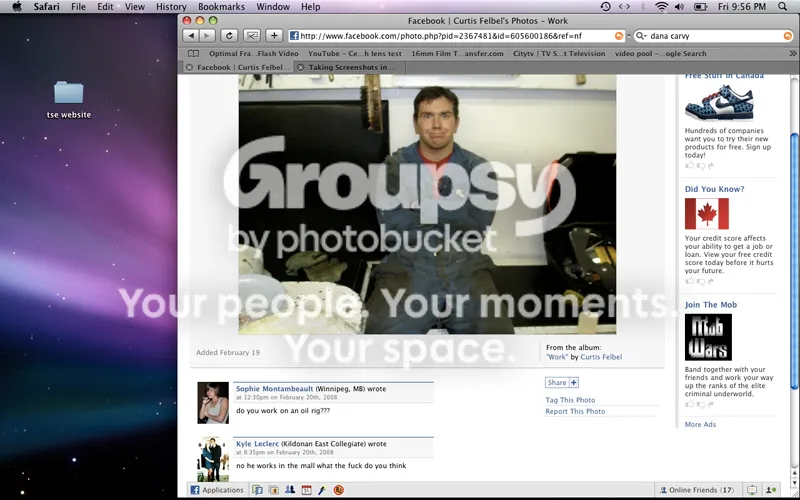Open the Safari menu in the menu bar
Image resolution: width=800 pixels, height=500 pixels.
coord(46,7)
